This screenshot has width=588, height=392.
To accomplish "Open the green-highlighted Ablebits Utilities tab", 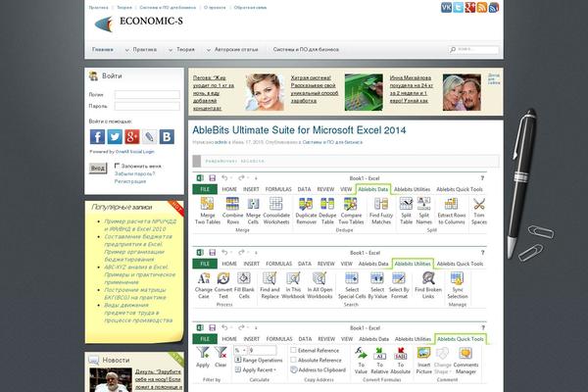I will pyautogui.click(x=413, y=264).
